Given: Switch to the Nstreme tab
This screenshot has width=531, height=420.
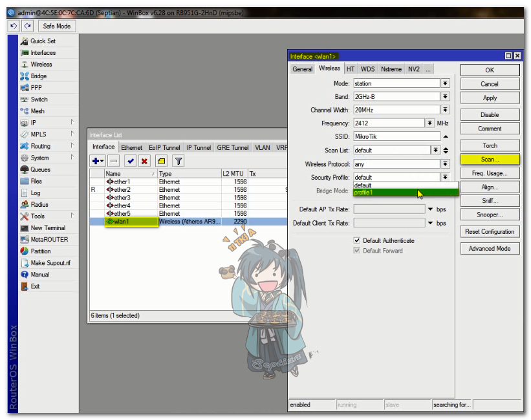Looking at the screenshot, I should tap(391, 69).
